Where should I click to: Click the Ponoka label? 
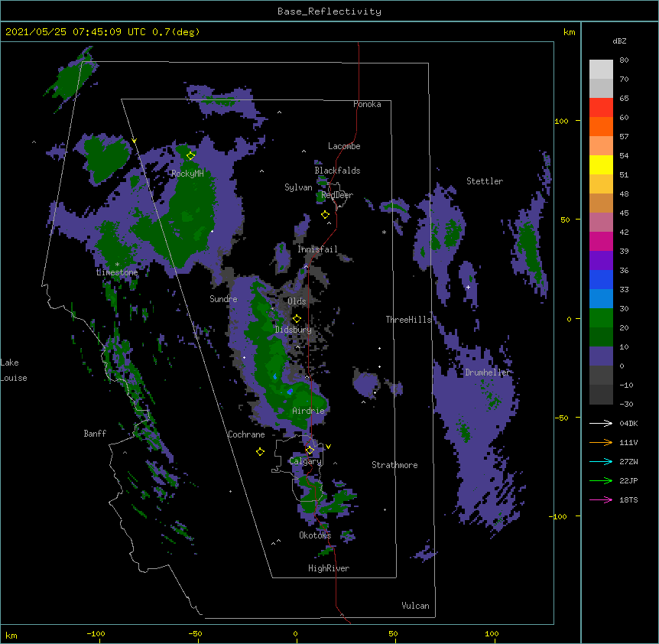[x=367, y=104]
